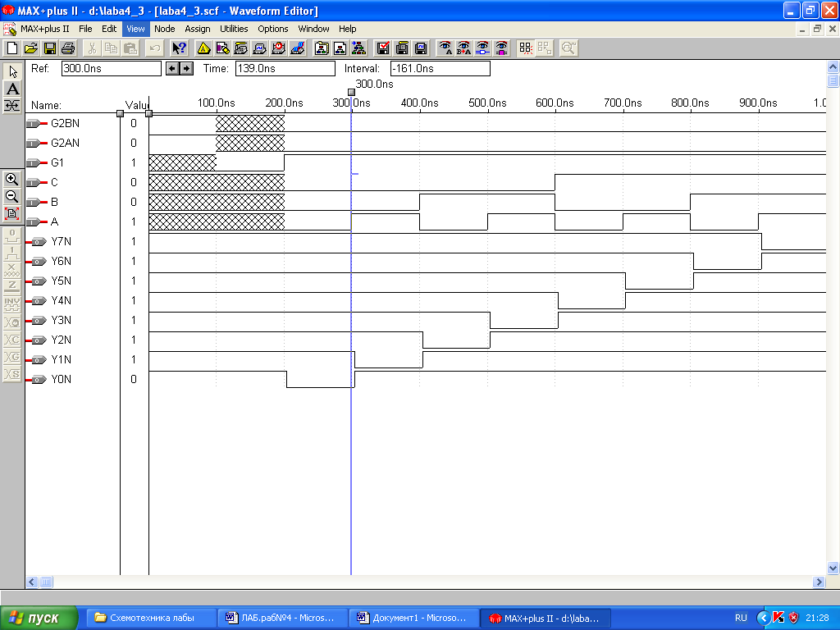Click the context Help arrow-question icon
The height and width of the screenshot is (630, 840).
tap(179, 48)
